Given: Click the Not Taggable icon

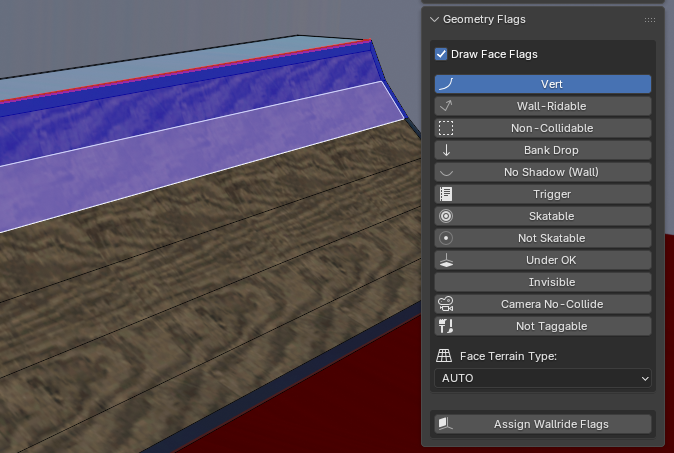Looking at the screenshot, I should point(446,326).
